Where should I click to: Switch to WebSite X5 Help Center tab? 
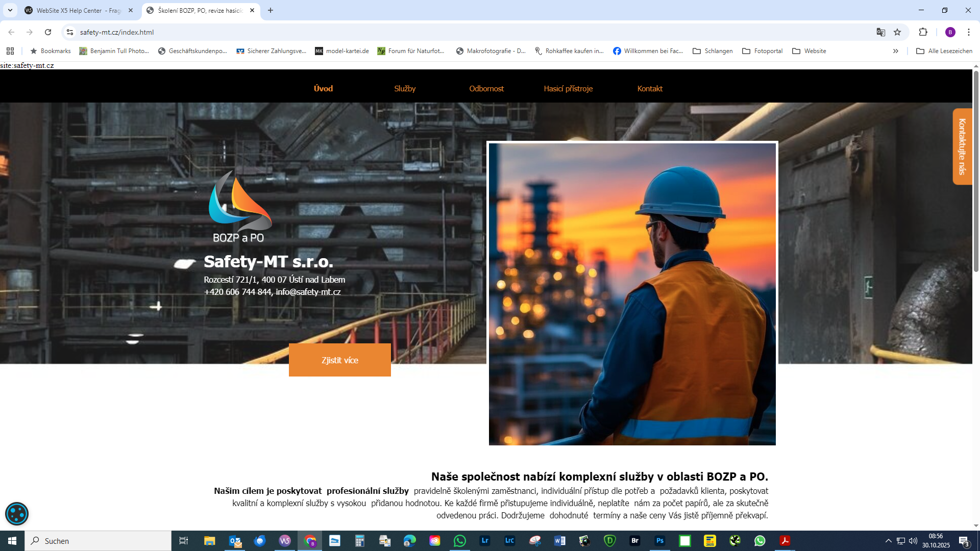coord(78,10)
